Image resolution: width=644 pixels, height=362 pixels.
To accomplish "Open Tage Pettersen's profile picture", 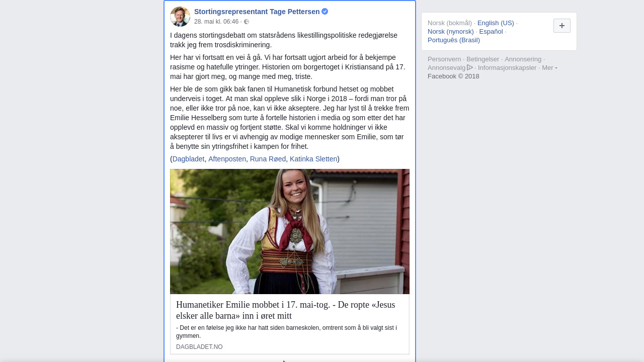I will pyautogui.click(x=180, y=17).
